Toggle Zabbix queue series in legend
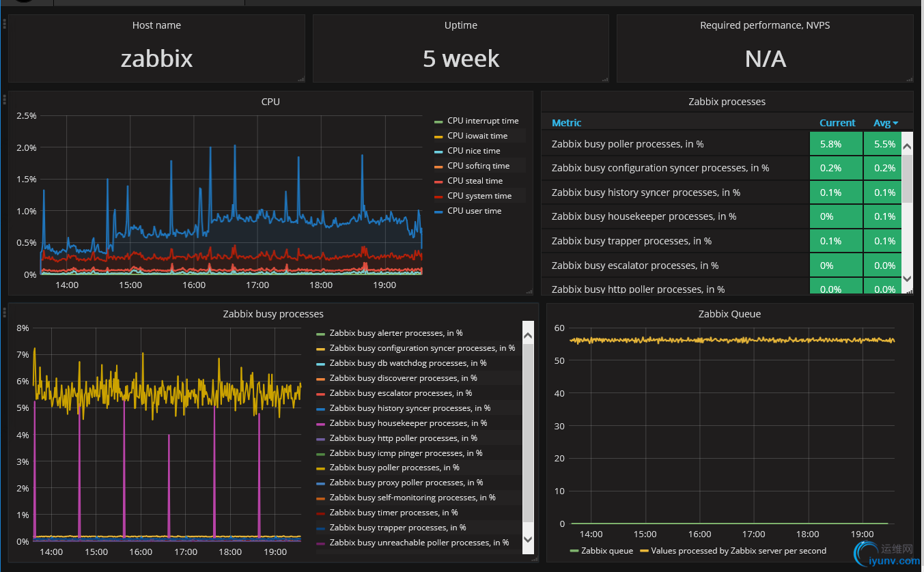The width and height of the screenshot is (924, 572). [607, 551]
